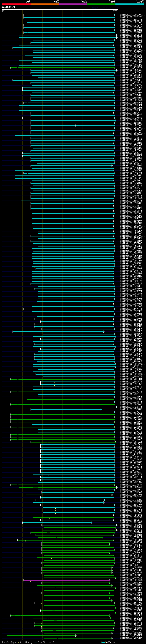Open hit UniRef100_B9HHH8
This screenshot has height=644, width=146.
tap(131, 30)
